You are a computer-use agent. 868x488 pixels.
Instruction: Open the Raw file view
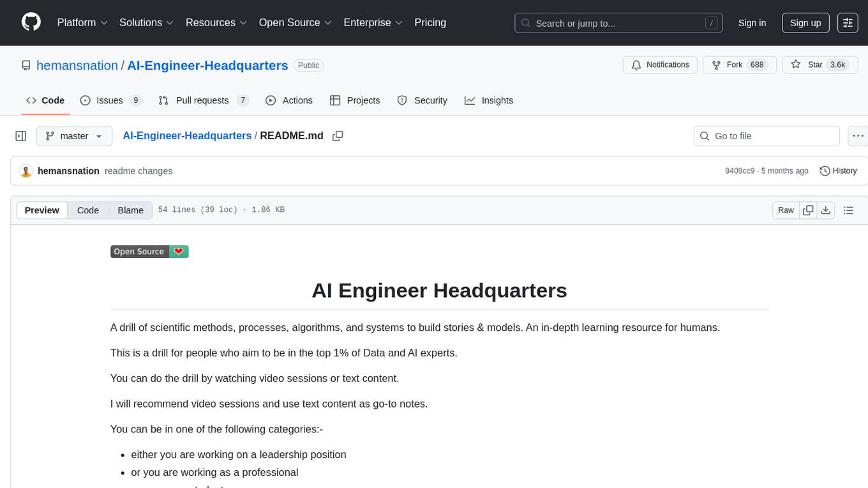coord(786,210)
